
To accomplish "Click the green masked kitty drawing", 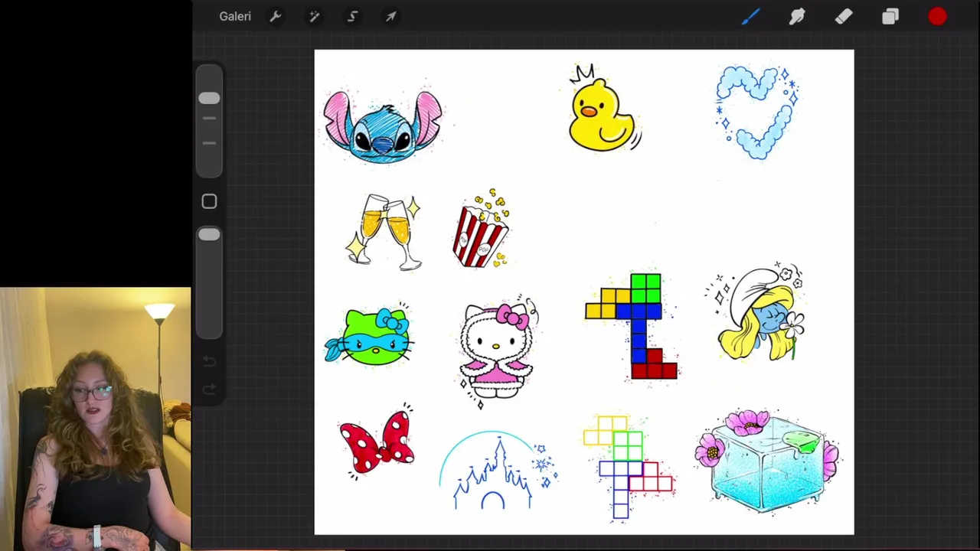I will point(369,335).
